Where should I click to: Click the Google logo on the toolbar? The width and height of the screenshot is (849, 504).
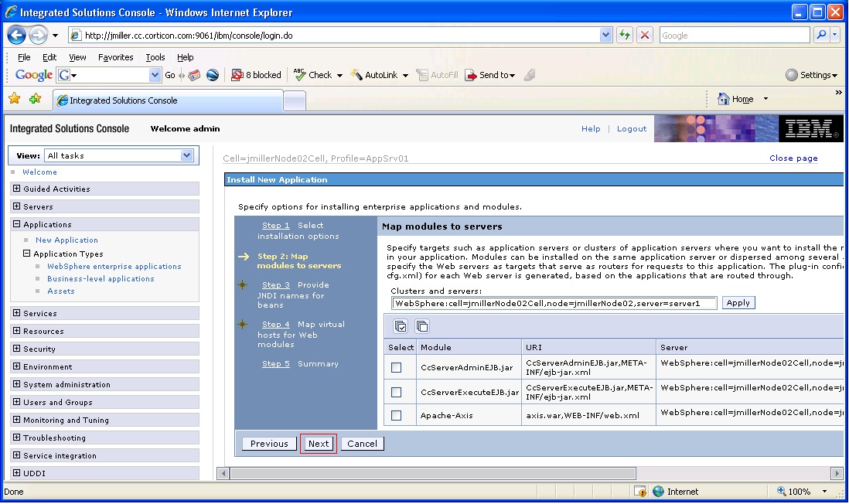[x=33, y=75]
